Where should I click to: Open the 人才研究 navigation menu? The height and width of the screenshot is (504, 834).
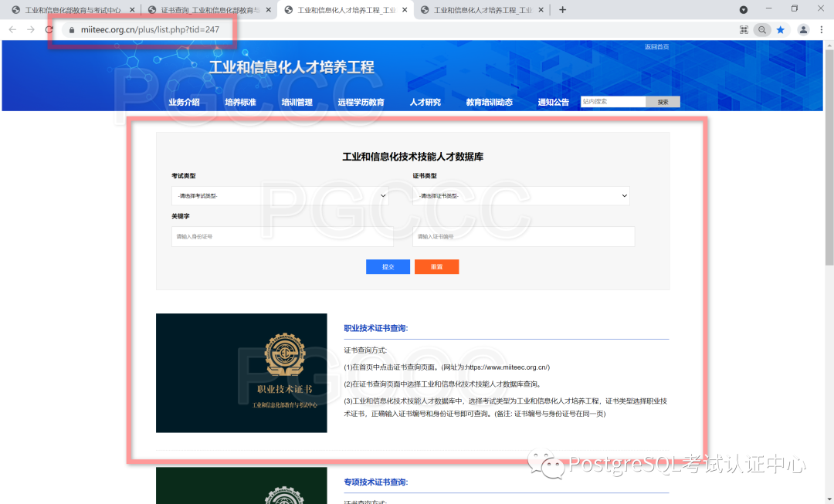[x=426, y=101]
